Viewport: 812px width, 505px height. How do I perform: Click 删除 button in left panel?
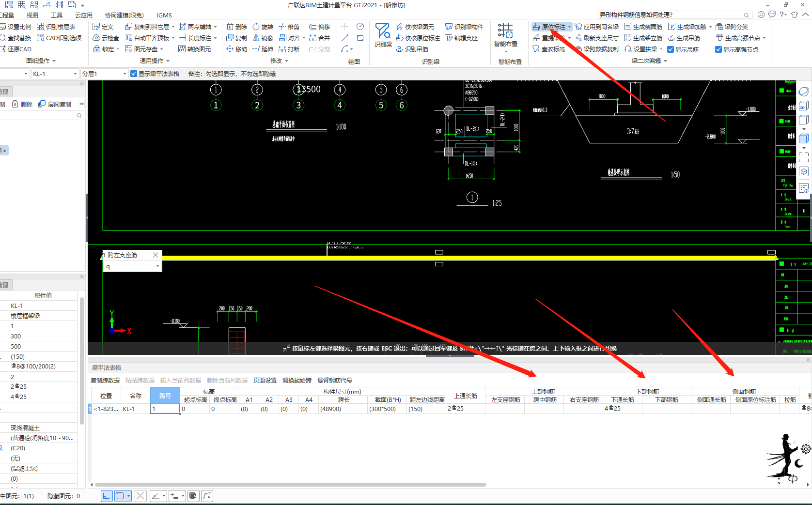22,104
